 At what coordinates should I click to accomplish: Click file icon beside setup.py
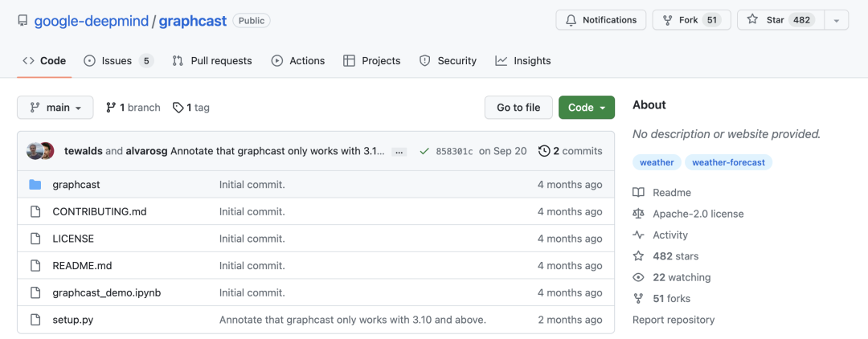[x=35, y=320]
